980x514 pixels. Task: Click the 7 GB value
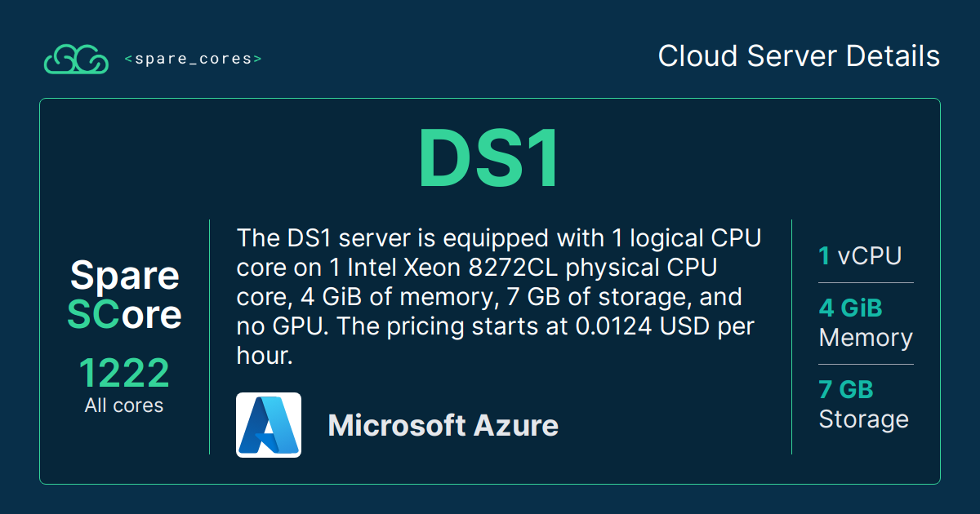[846, 390]
